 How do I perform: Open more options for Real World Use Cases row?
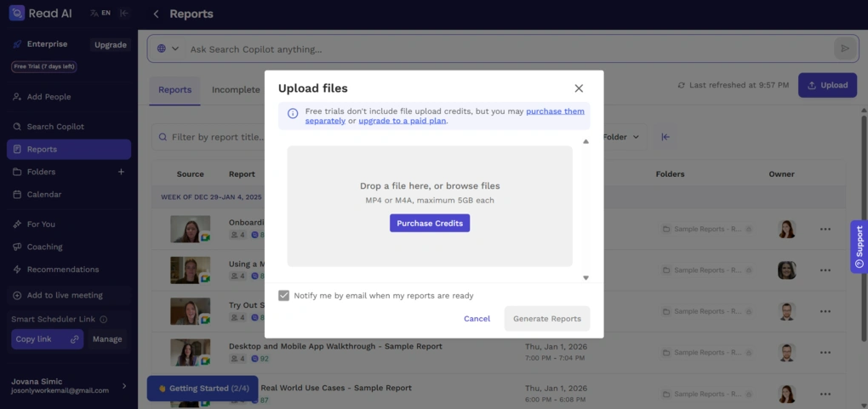click(x=825, y=394)
